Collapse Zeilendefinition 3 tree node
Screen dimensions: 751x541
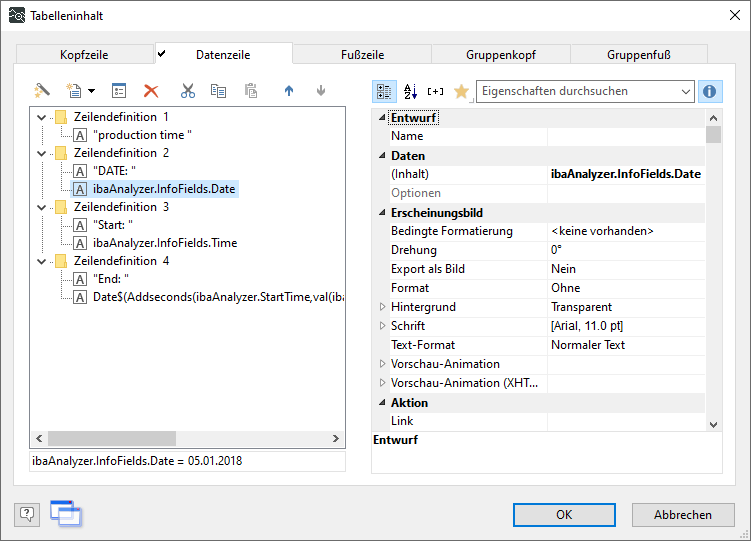pos(42,207)
